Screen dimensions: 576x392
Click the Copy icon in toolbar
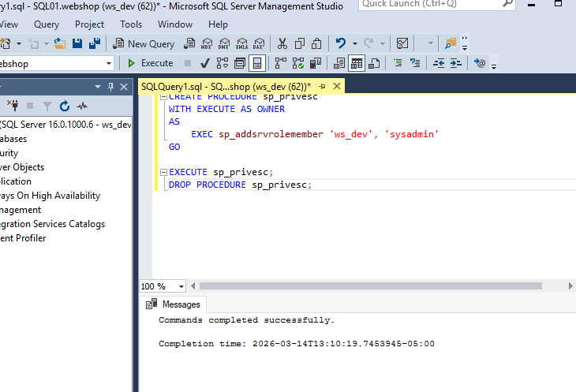(x=300, y=43)
